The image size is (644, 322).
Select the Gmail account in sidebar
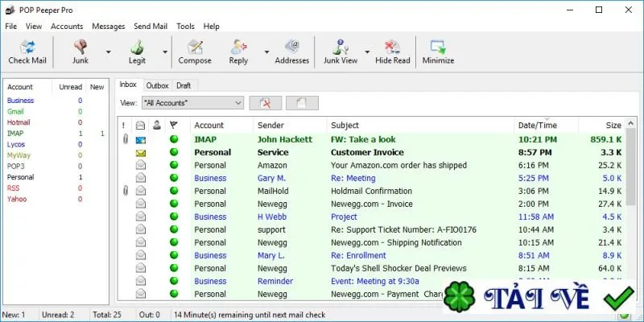point(15,112)
